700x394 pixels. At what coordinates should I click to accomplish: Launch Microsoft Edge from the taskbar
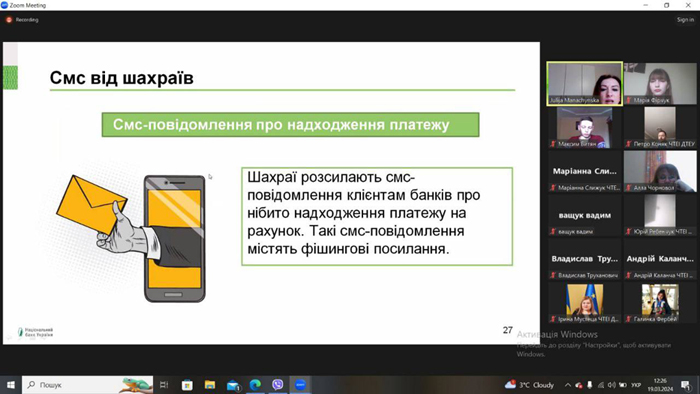(x=255, y=384)
